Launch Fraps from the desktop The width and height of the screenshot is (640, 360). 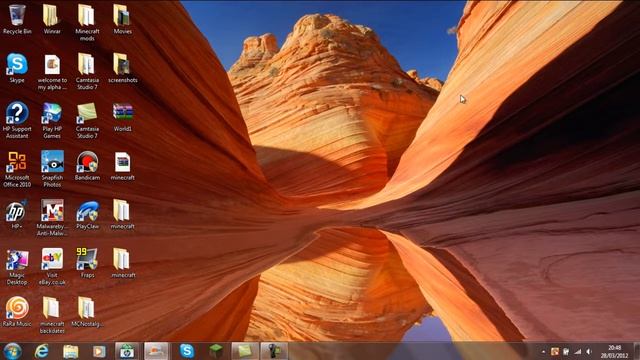click(x=87, y=263)
